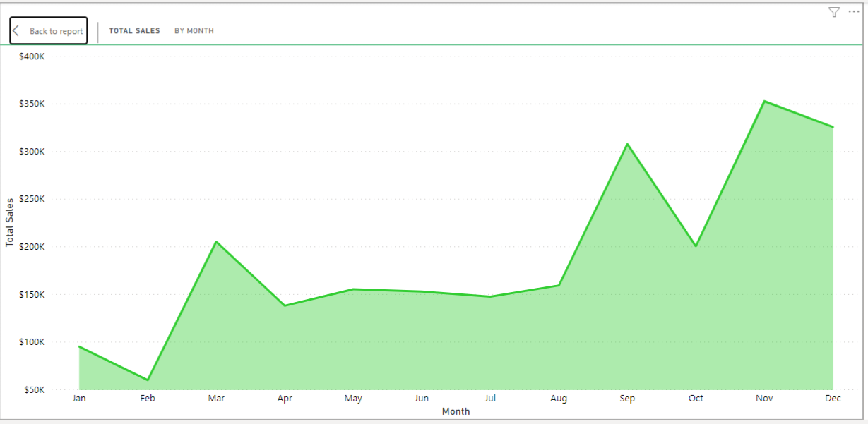Click the December endpoint of the line
This screenshot has width=868, height=424.
tap(831, 126)
